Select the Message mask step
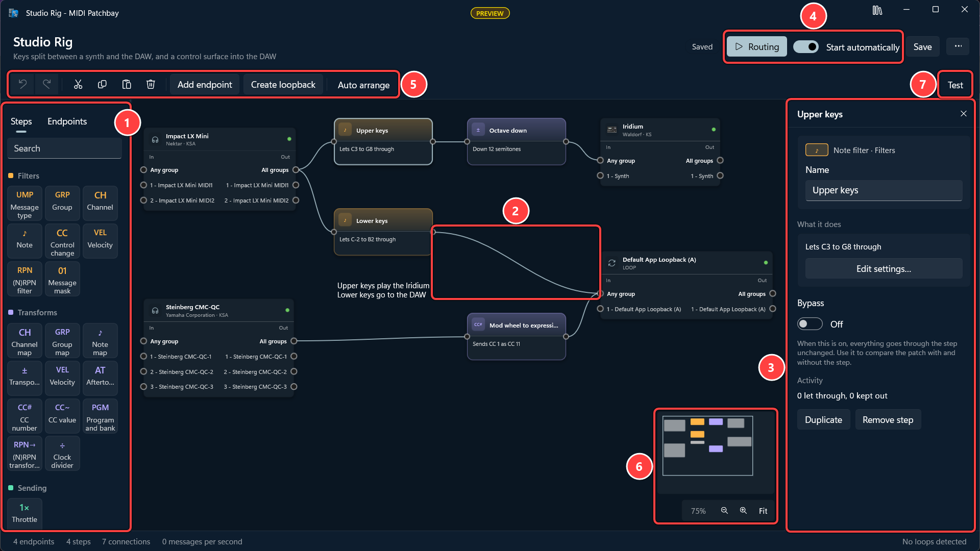980x551 pixels. [62, 279]
